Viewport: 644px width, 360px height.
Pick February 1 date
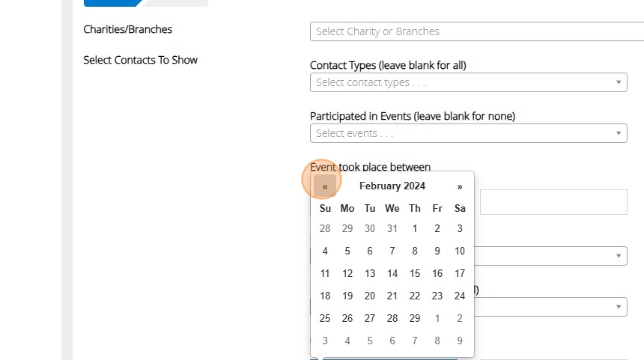coord(415,229)
